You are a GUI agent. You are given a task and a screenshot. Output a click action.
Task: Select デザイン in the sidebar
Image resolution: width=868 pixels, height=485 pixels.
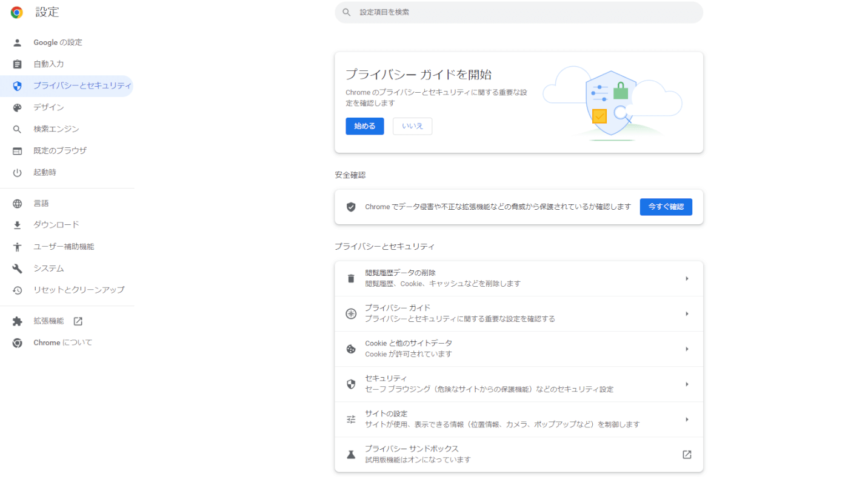point(67,108)
